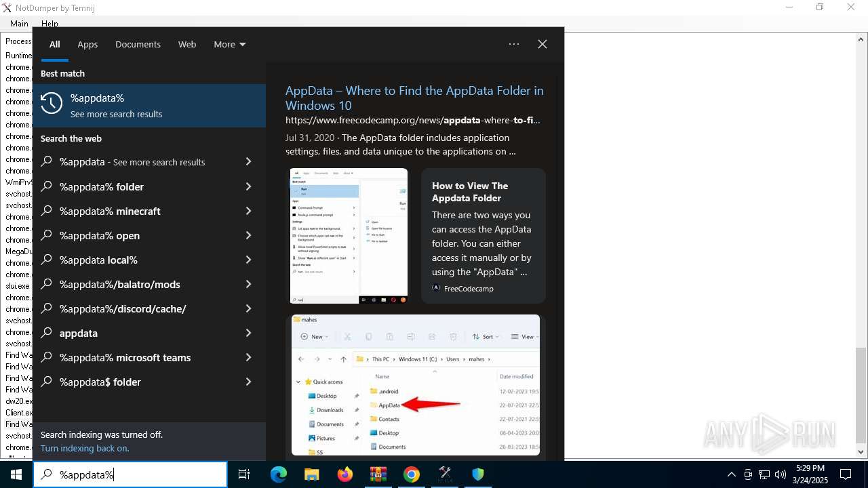Expand the '%appdata%/balatro/mods' suggestion arrow
Viewport: 868px width, 488px height.
(248, 284)
